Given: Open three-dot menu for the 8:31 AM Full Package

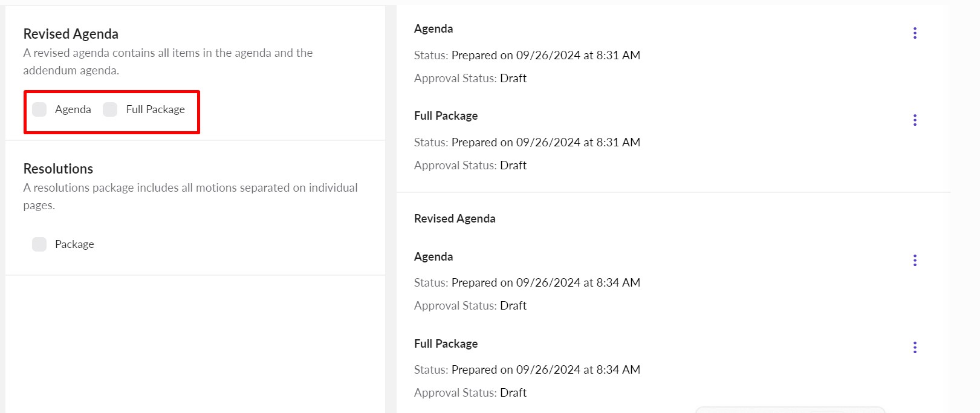Looking at the screenshot, I should (x=915, y=120).
